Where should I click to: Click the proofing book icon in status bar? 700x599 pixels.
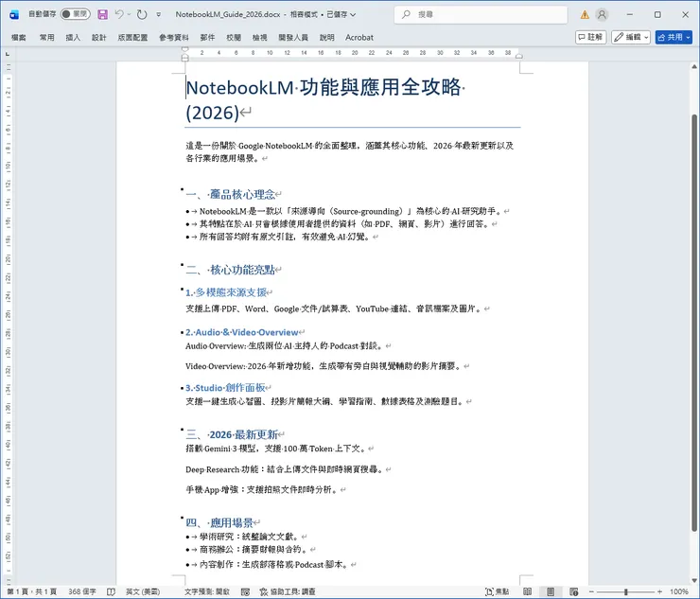tap(111, 591)
